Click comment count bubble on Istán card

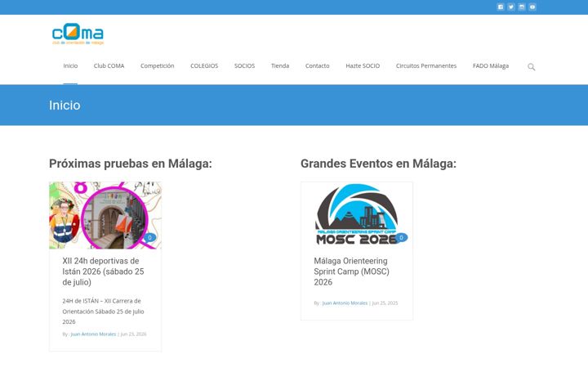point(149,237)
